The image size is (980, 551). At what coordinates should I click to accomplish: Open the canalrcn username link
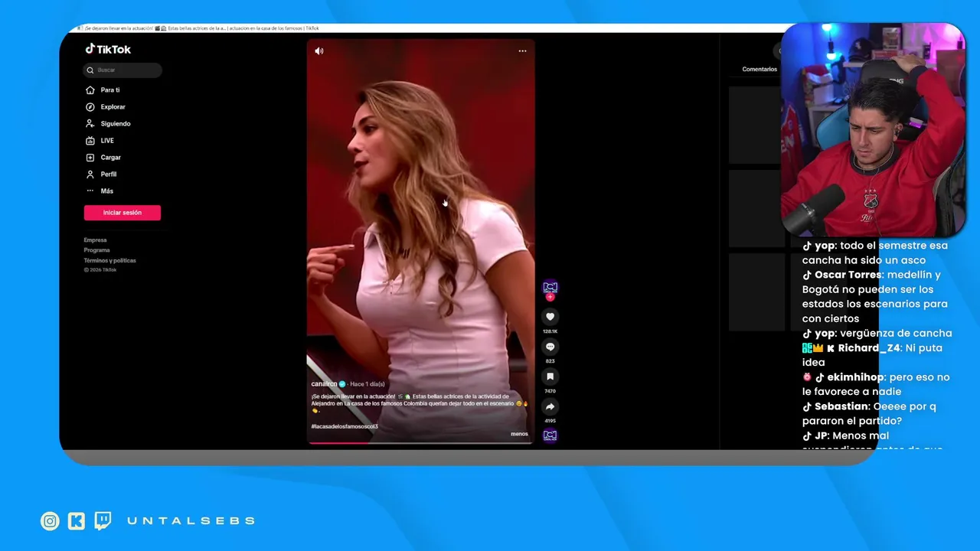(x=324, y=384)
